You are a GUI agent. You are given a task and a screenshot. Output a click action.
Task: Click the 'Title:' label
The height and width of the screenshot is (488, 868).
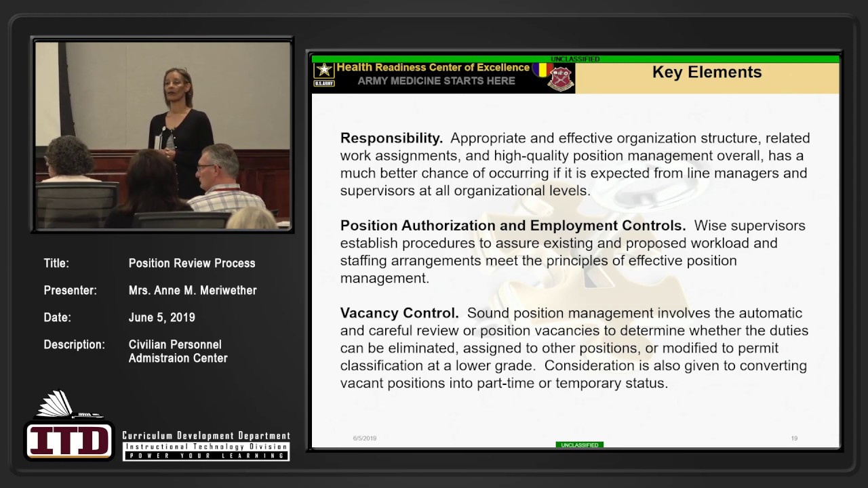click(56, 263)
